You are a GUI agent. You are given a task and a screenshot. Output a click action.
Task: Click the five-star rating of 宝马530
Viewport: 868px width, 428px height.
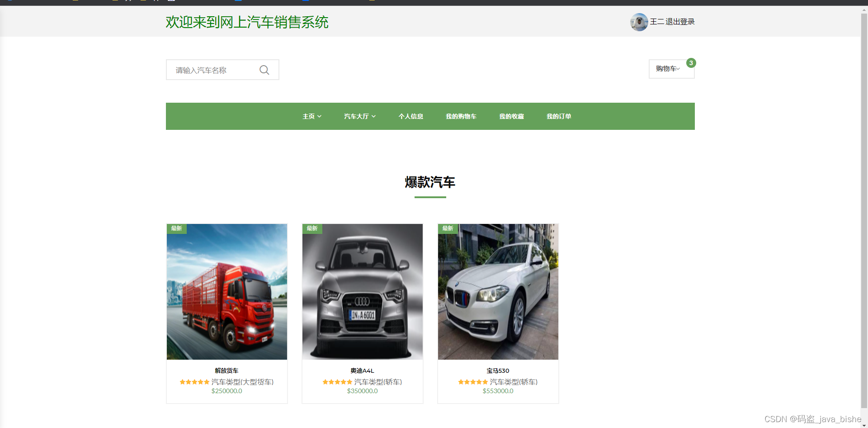pyautogui.click(x=473, y=382)
